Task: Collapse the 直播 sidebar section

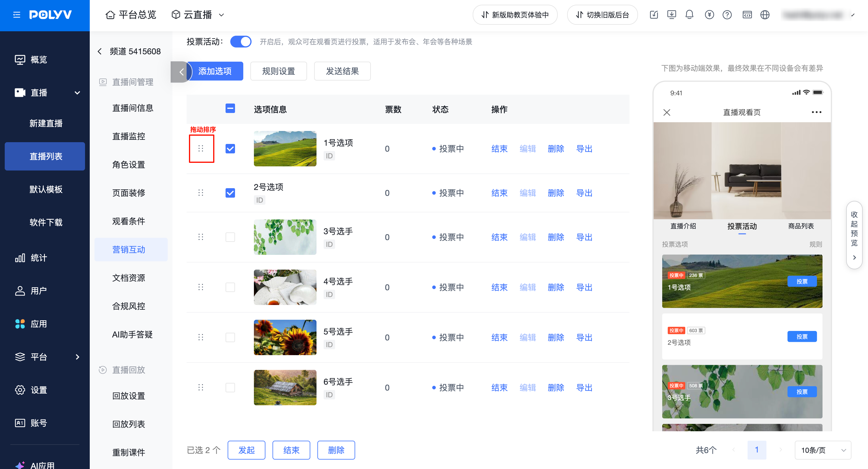Action: point(77,93)
